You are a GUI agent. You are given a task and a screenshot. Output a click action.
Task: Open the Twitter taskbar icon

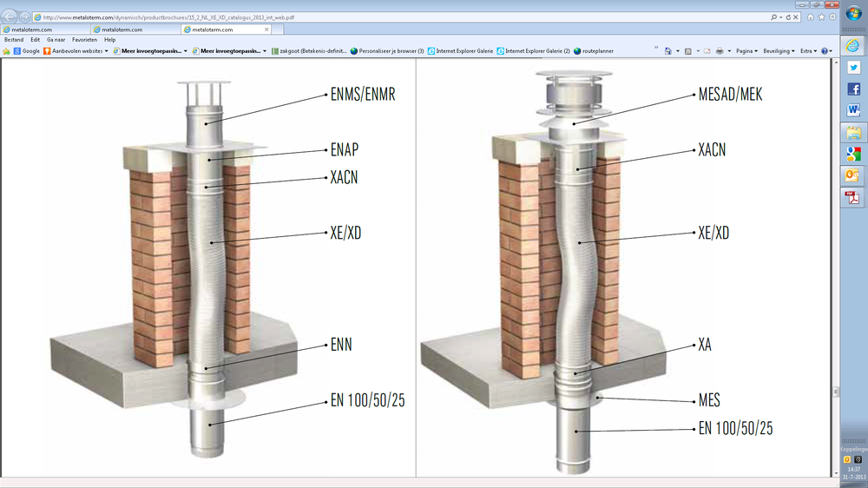(853, 68)
